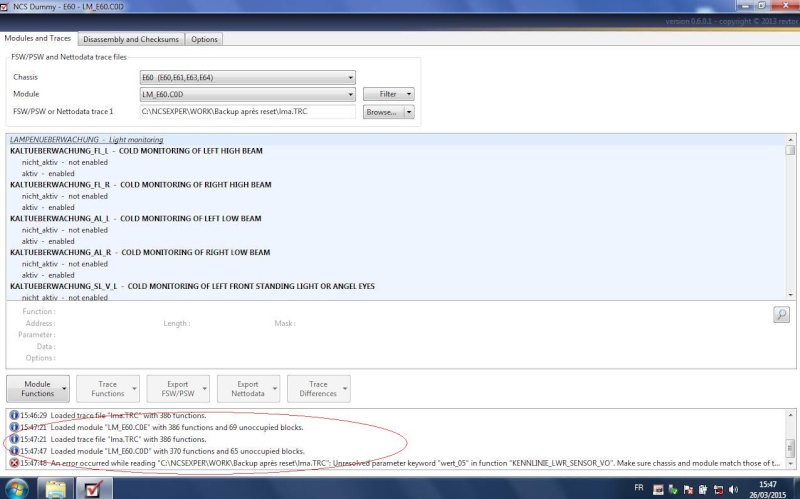This screenshot has width=800, height=499.
Task: Click info icon beside LM_E60.C0D loaded entry
Action: (14, 451)
